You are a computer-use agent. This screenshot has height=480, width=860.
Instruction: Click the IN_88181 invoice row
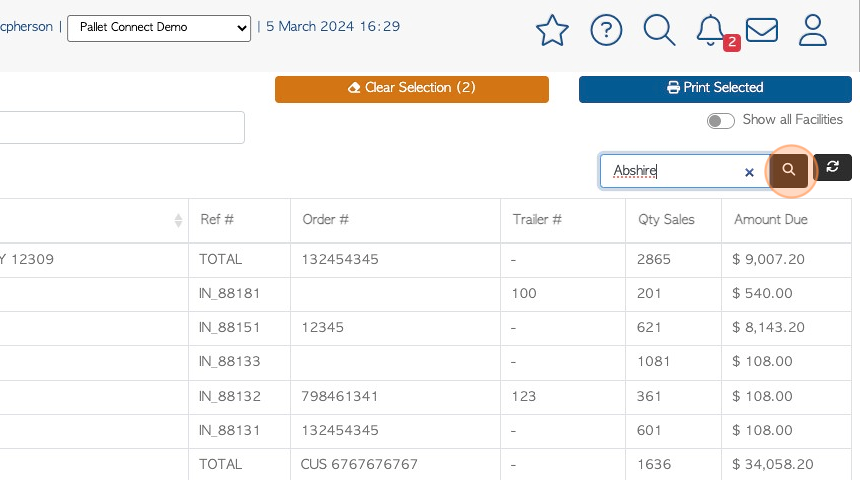(426, 293)
